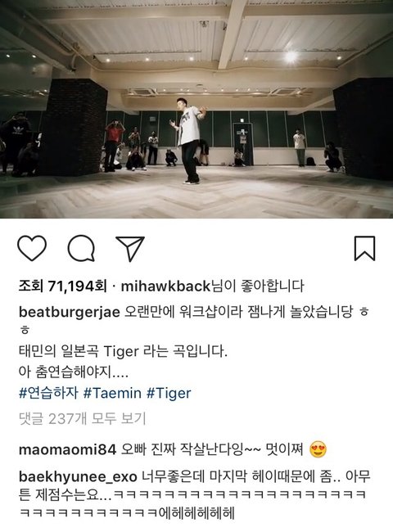The image size is (393, 532).
Task: Open beatburgerjae profile from caption
Action: [70, 312]
